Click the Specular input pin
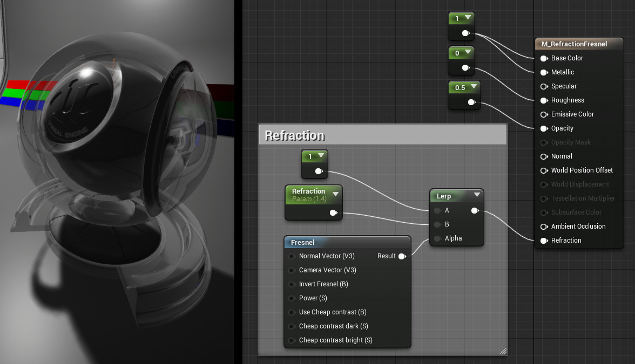This screenshot has width=635, height=364. (x=544, y=86)
